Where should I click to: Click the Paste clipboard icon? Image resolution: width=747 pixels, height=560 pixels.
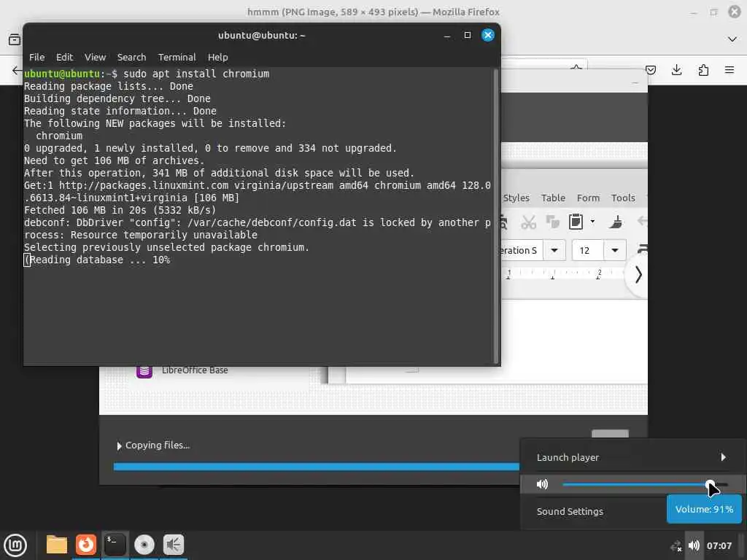point(576,222)
